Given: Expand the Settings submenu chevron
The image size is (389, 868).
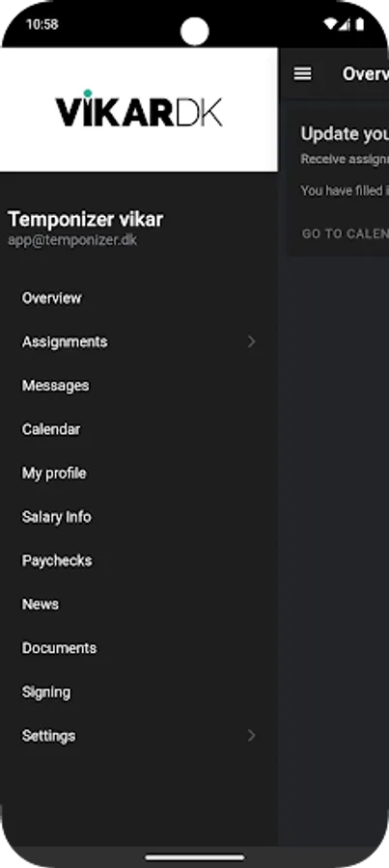Looking at the screenshot, I should tap(252, 735).
